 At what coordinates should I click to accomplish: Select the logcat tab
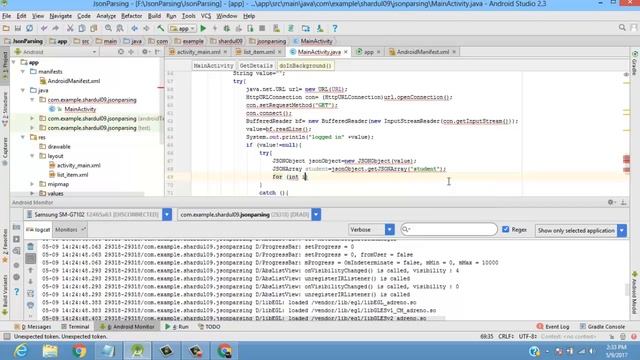click(38, 230)
